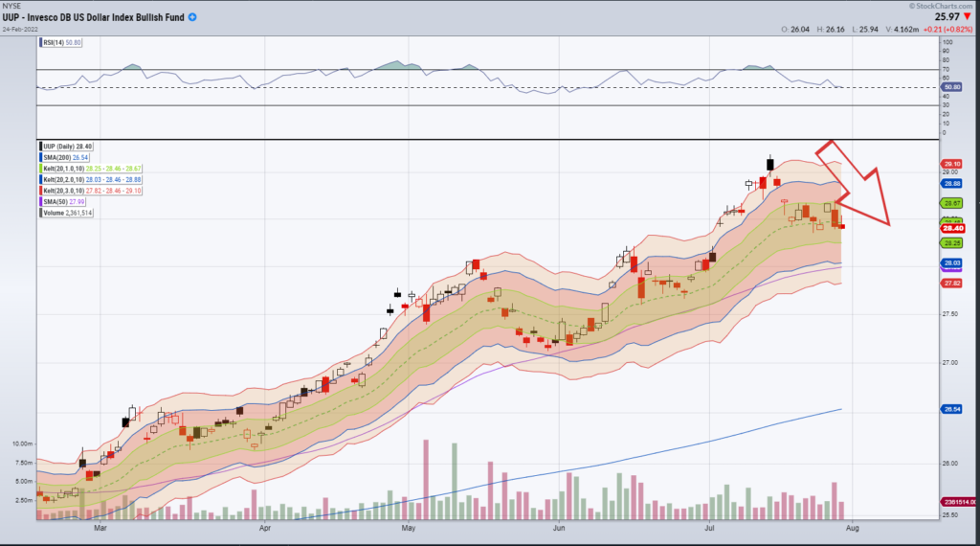The width and height of the screenshot is (980, 546).
Task: Click the May label on the date axis
Action: pos(408,528)
